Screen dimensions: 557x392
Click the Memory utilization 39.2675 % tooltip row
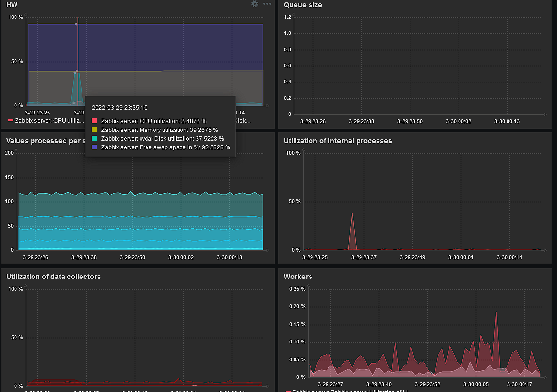click(155, 130)
